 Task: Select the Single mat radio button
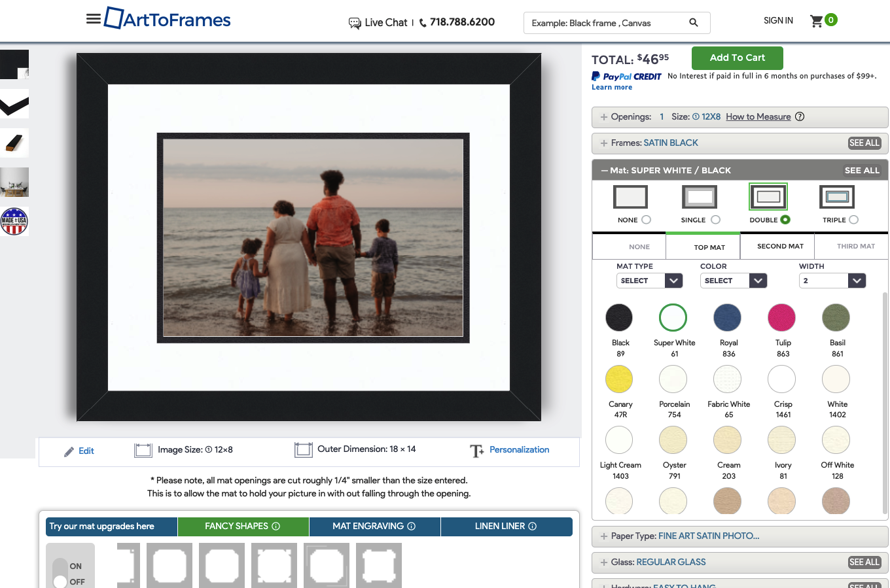click(715, 220)
